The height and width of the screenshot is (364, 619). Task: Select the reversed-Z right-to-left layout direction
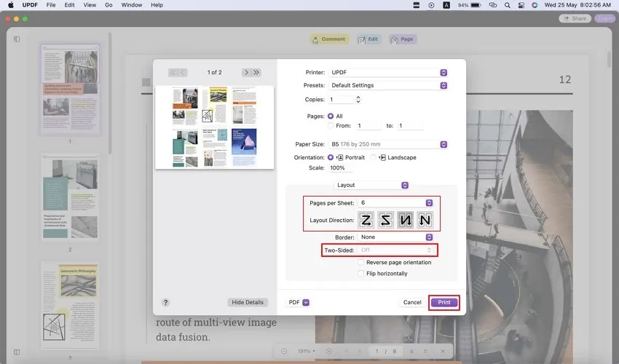coord(385,220)
